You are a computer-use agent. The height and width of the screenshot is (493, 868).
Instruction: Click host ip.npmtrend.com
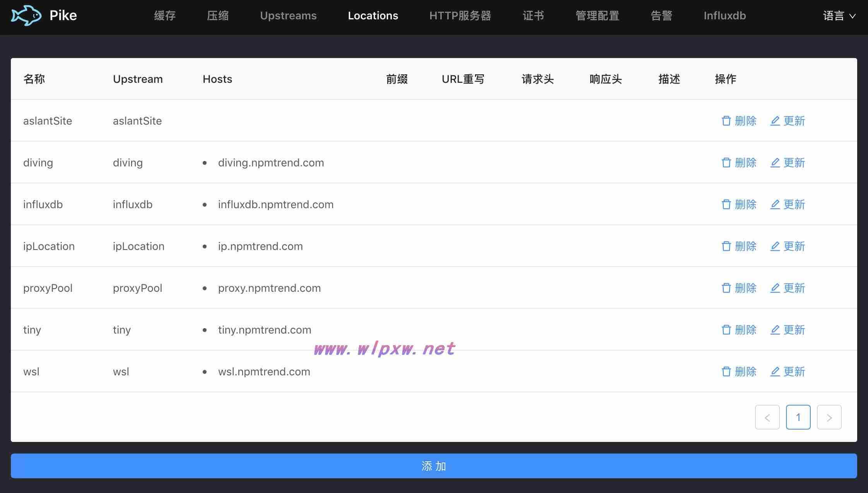[x=260, y=246]
